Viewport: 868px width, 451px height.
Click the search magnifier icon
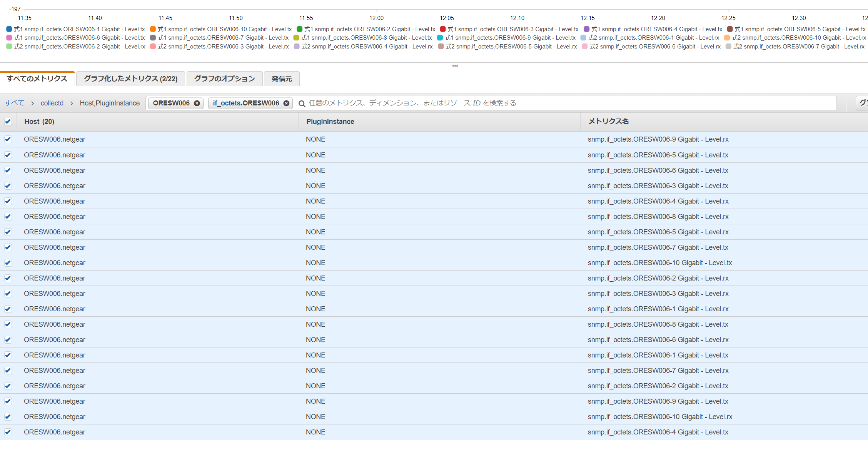point(302,104)
